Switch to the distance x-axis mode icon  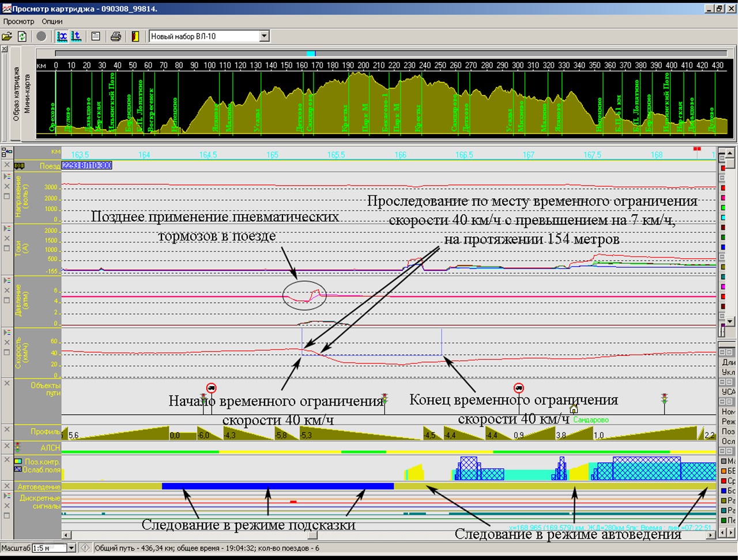tap(62, 36)
